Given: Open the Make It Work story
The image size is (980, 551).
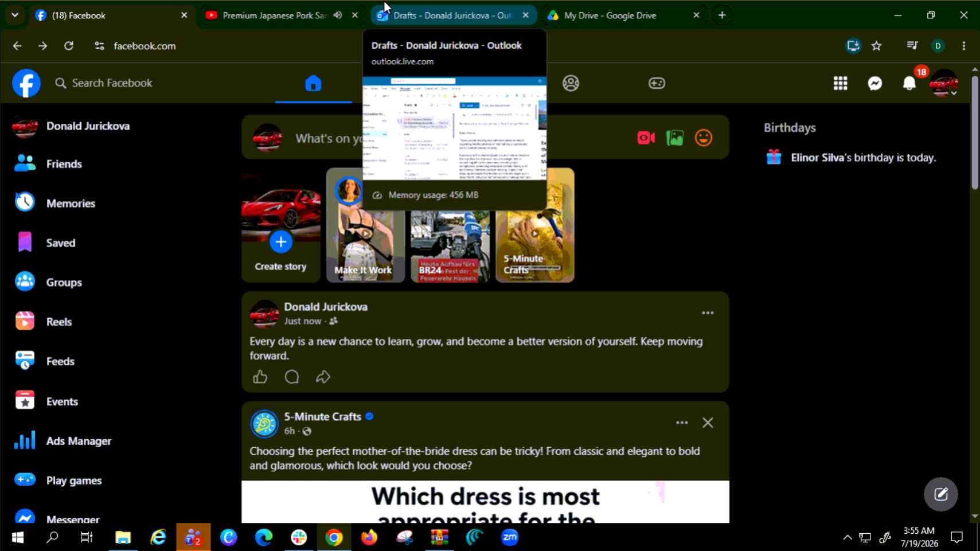Looking at the screenshot, I should [365, 247].
